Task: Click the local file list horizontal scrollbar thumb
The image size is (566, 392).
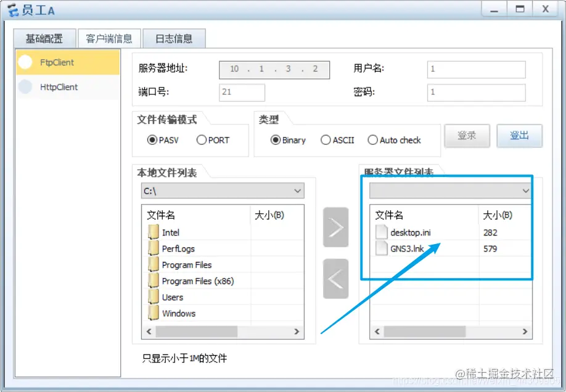Action: pos(196,332)
